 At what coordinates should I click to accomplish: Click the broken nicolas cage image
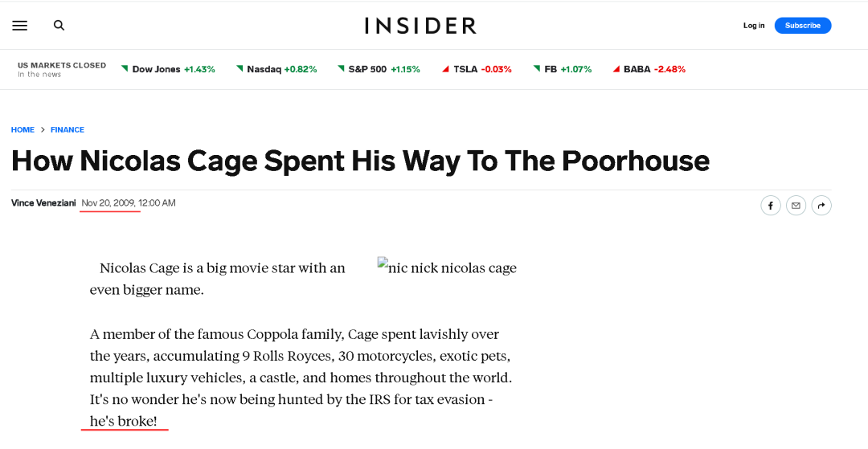pyautogui.click(x=447, y=267)
